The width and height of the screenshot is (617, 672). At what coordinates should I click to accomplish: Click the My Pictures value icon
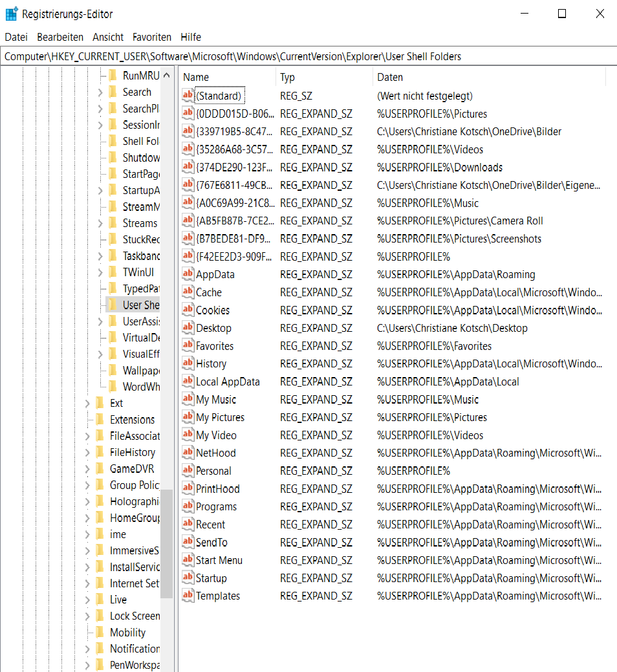click(x=188, y=417)
